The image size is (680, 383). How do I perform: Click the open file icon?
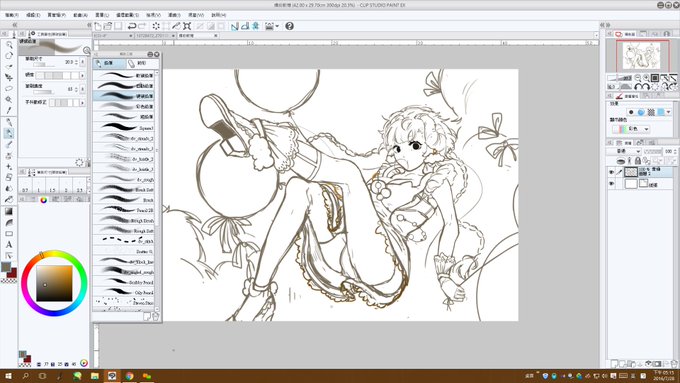[x=108, y=26]
